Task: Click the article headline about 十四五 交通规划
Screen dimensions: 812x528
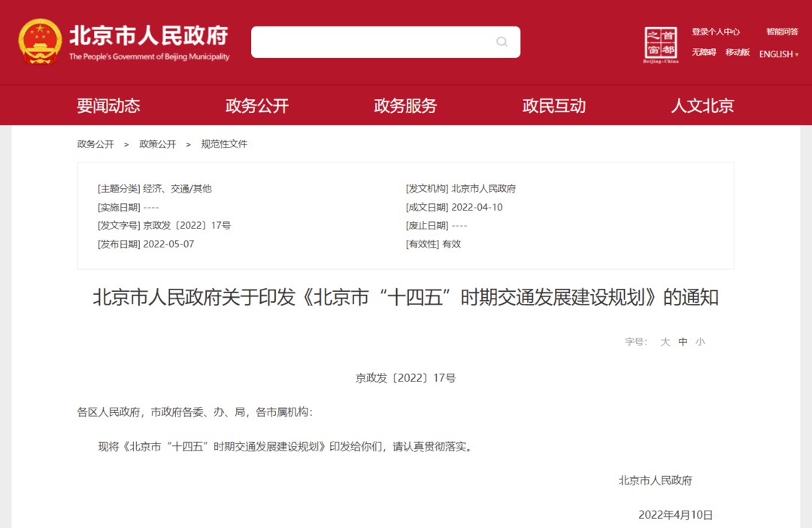Action: [x=405, y=297]
